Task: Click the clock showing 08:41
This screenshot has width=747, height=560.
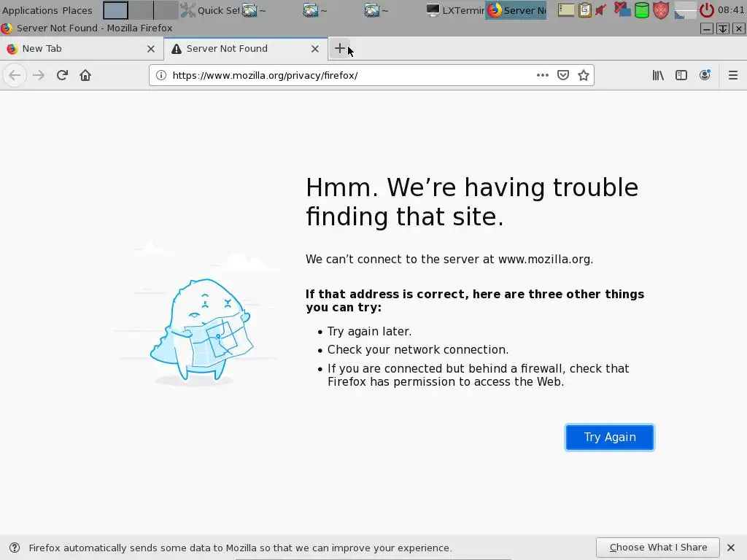Action: [731, 10]
